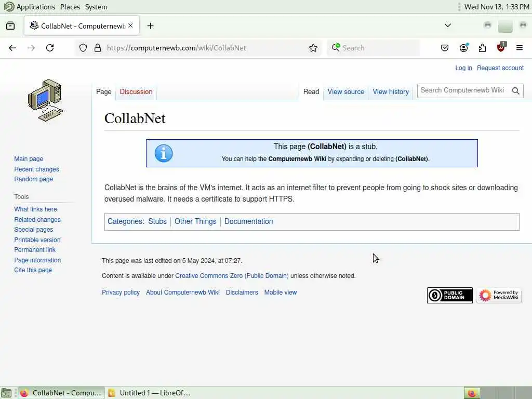This screenshot has width=532, height=399.
Task: Click the wiki search magnifier icon
Action: pos(516,90)
